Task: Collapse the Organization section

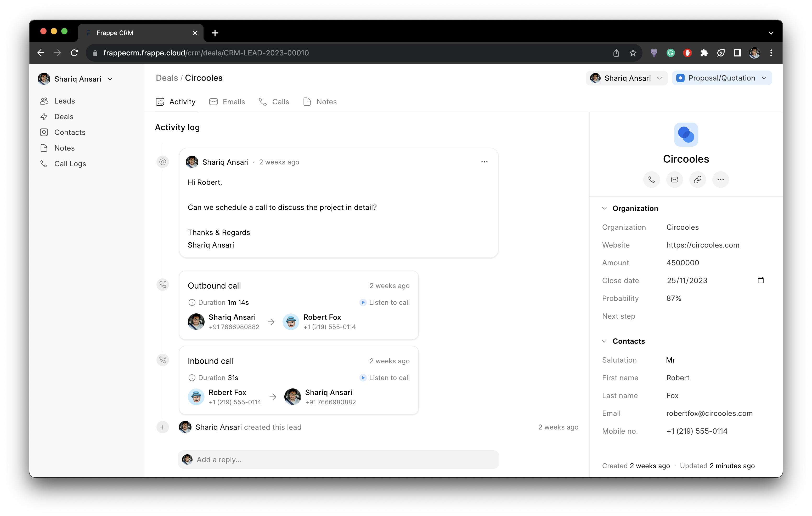Action: [605, 208]
